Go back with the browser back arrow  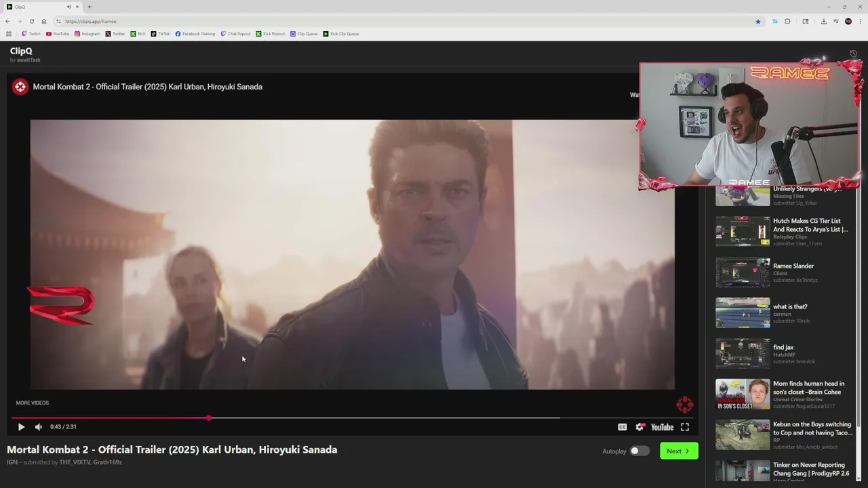pos(7,22)
